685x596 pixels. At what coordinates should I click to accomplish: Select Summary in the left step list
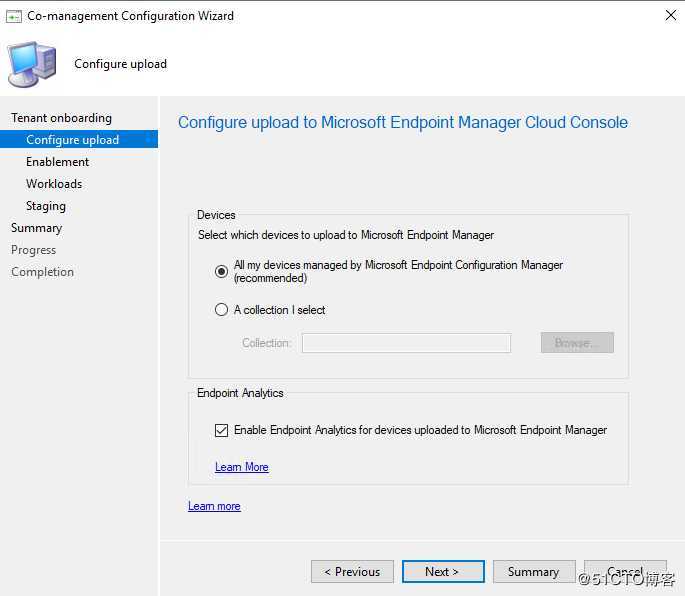coord(37,228)
